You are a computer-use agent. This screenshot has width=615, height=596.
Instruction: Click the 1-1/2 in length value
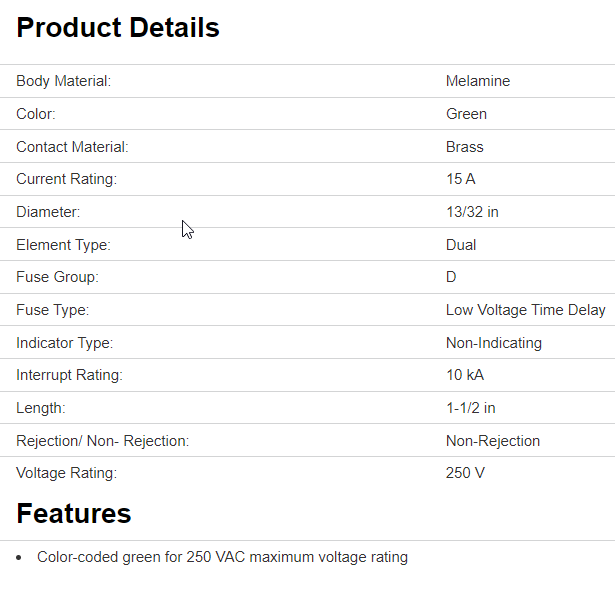click(x=471, y=408)
